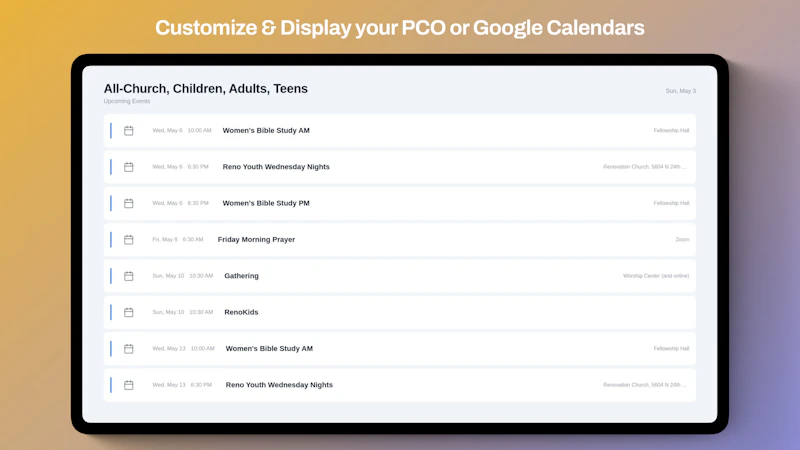Viewport: 800px width, 450px height.
Task: Click 'Fellowship Hall' location for May 6 Bible Study AM
Action: pos(671,131)
